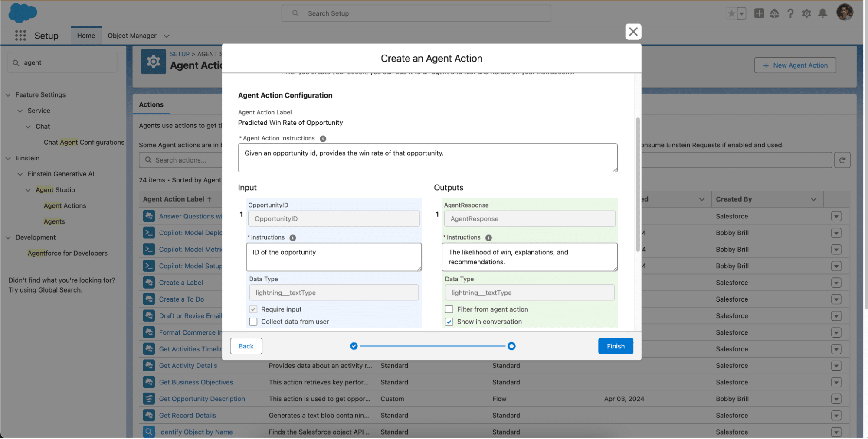The height and width of the screenshot is (439, 868).
Task: Click the Search Setup field
Action: tap(416, 13)
